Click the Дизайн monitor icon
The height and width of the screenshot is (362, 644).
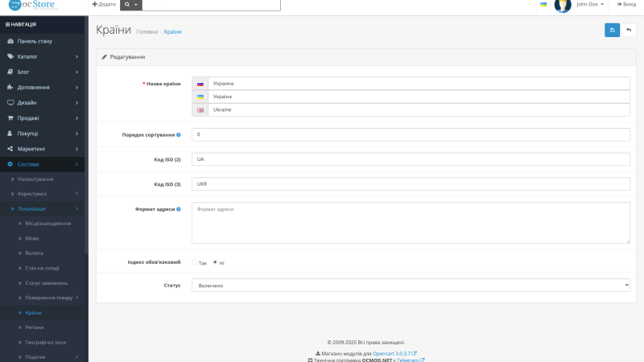click(x=10, y=103)
